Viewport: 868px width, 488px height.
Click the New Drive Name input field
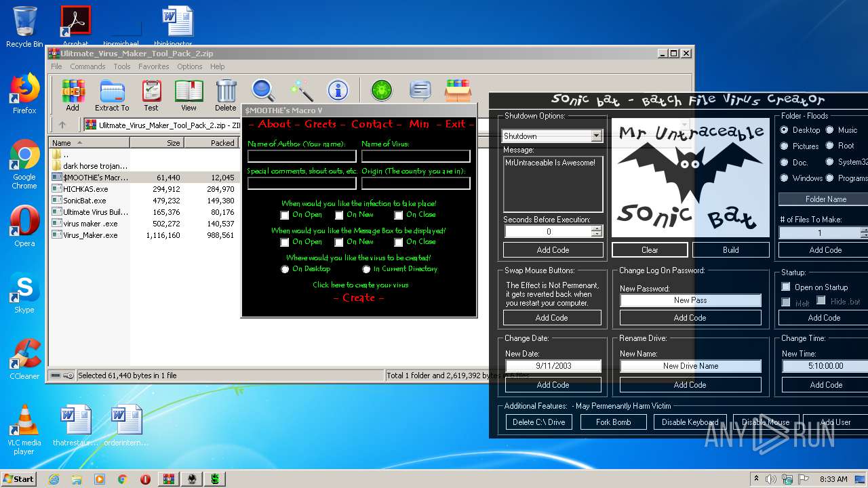coord(690,366)
